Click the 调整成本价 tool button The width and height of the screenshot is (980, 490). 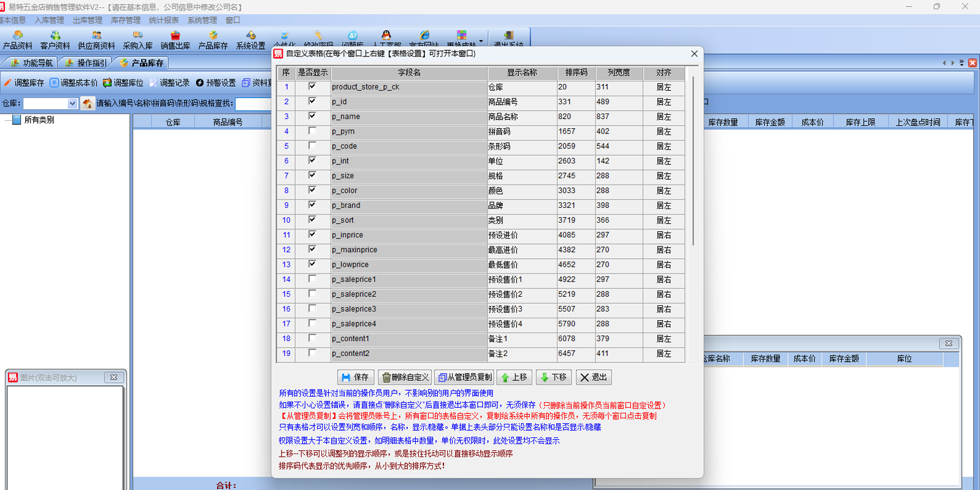point(74,83)
